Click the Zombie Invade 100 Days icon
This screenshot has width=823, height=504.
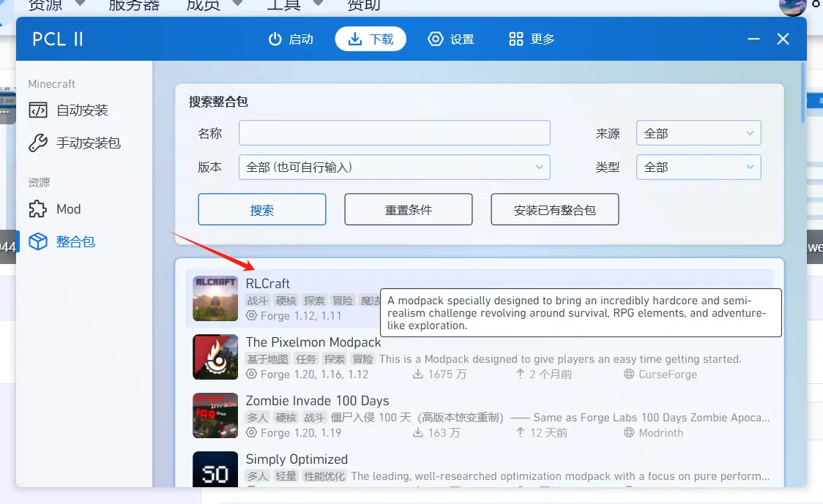click(x=215, y=415)
